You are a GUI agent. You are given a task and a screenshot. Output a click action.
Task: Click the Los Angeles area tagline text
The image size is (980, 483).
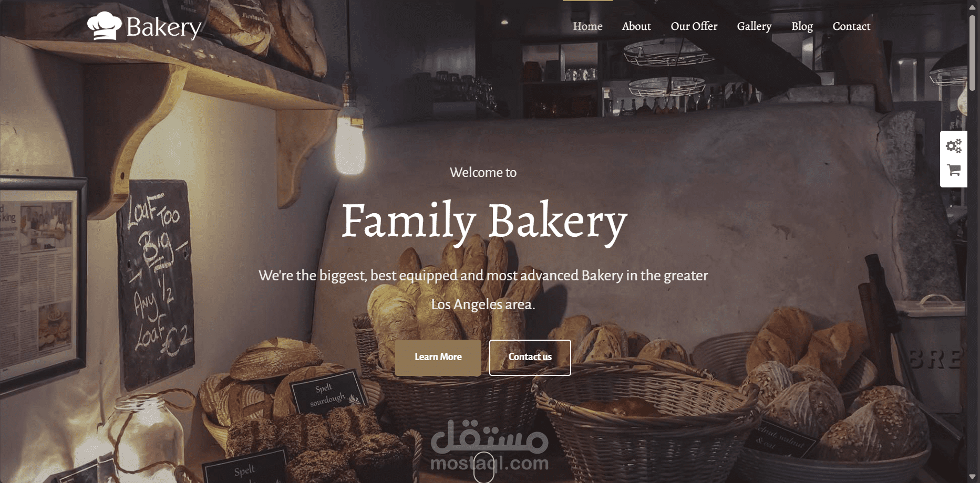click(x=483, y=304)
